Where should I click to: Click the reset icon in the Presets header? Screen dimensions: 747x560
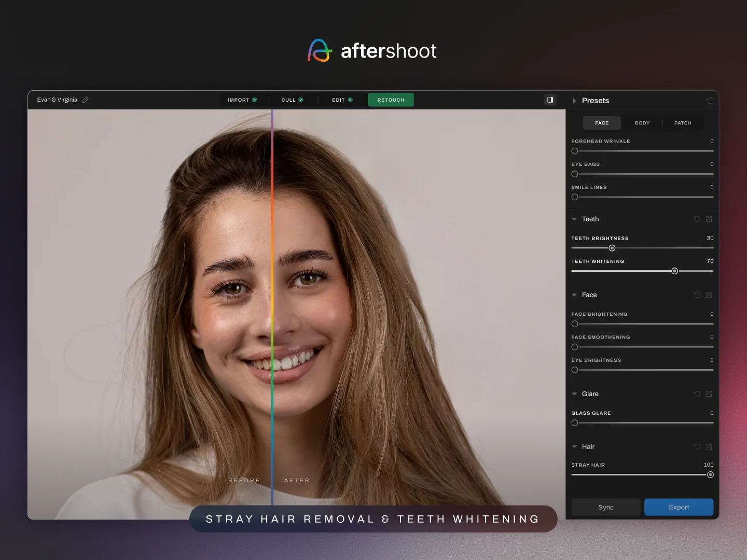710,100
